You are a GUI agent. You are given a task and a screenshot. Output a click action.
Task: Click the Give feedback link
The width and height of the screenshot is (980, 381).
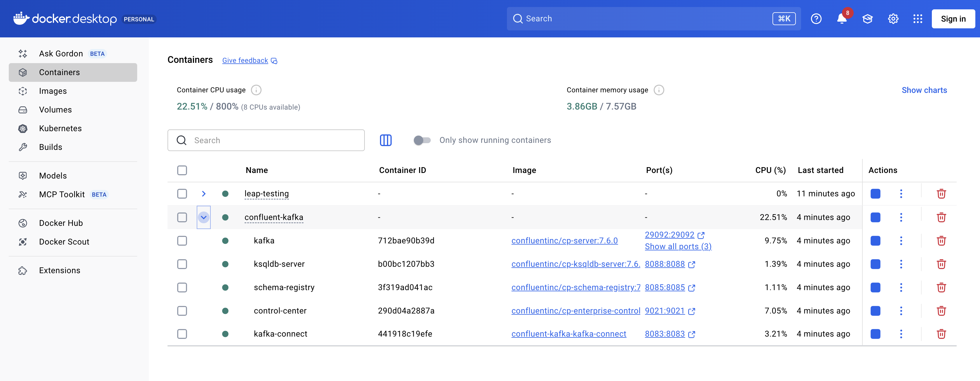point(245,60)
